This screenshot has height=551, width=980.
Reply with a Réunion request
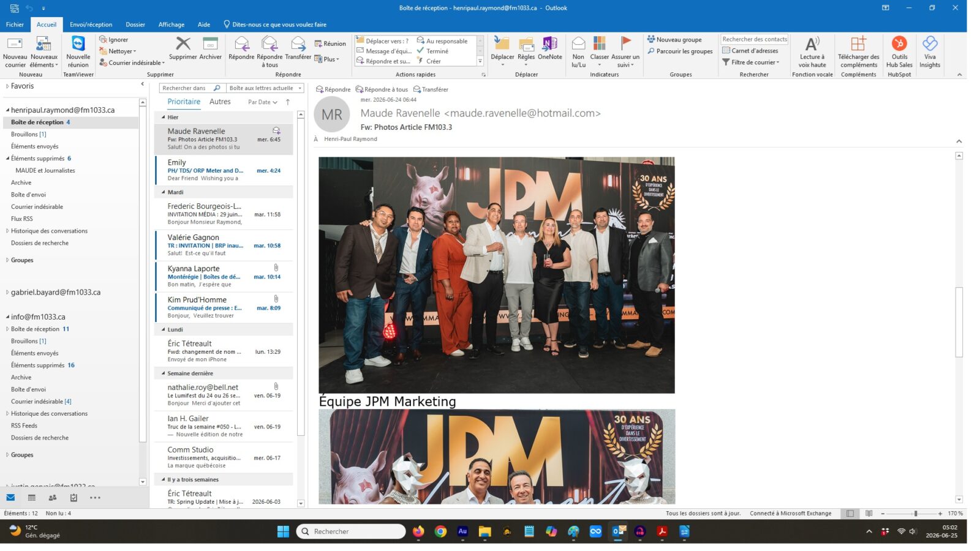pos(330,43)
